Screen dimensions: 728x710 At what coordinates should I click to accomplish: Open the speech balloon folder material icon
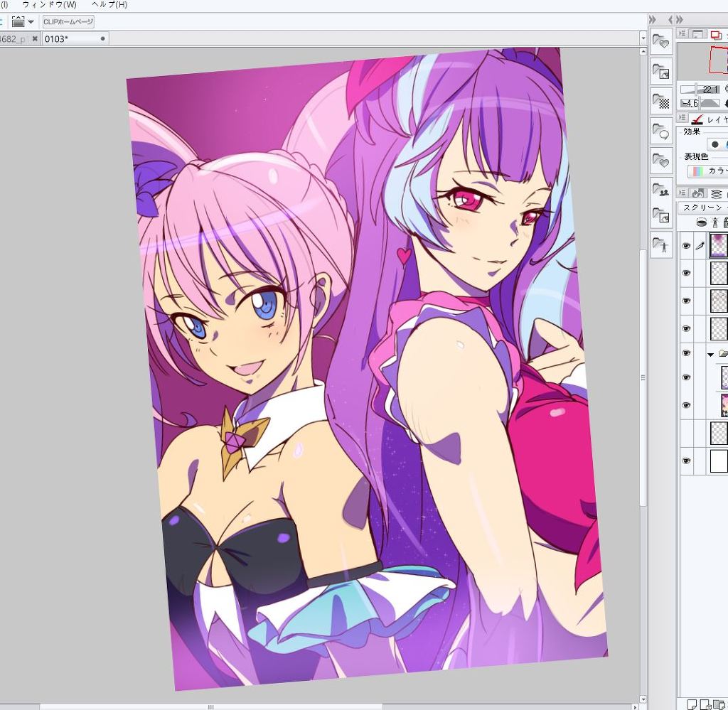661,132
